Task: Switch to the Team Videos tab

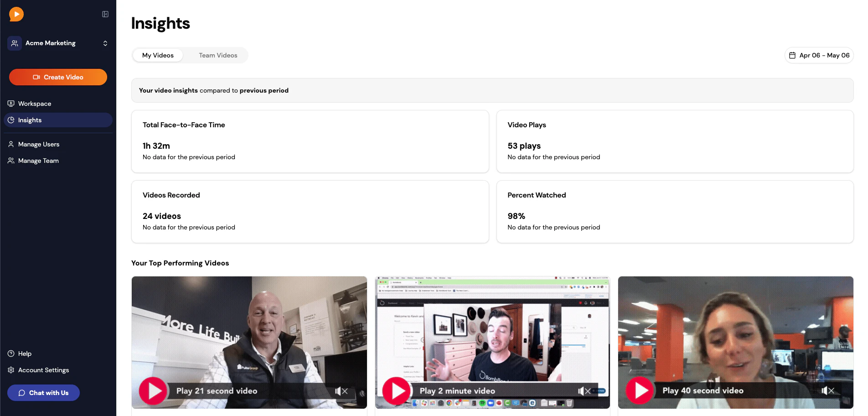Action: [217, 55]
